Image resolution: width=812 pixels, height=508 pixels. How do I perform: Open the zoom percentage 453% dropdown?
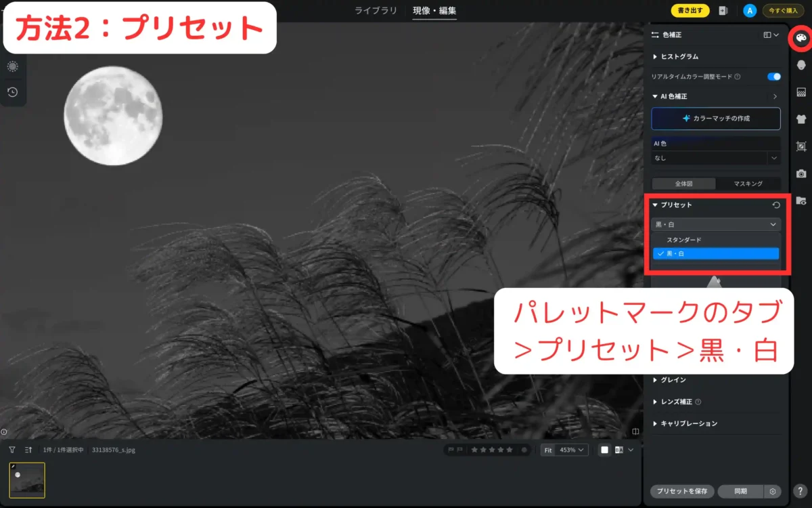click(572, 450)
